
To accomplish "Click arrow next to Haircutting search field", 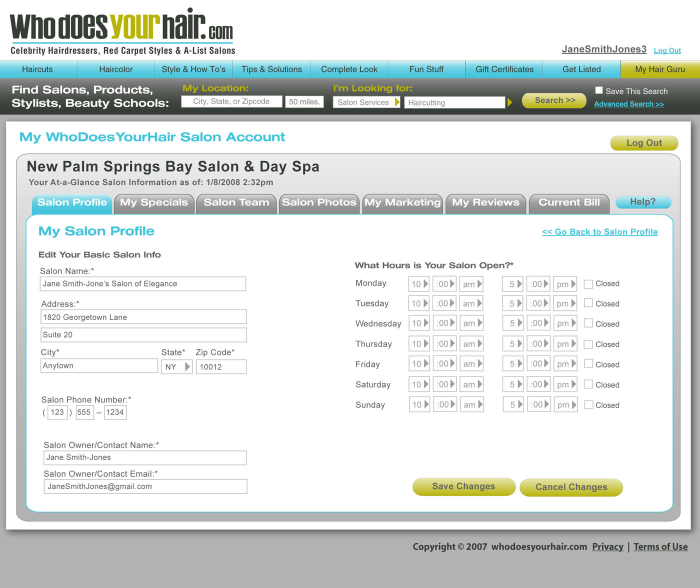I will pyautogui.click(x=509, y=102).
